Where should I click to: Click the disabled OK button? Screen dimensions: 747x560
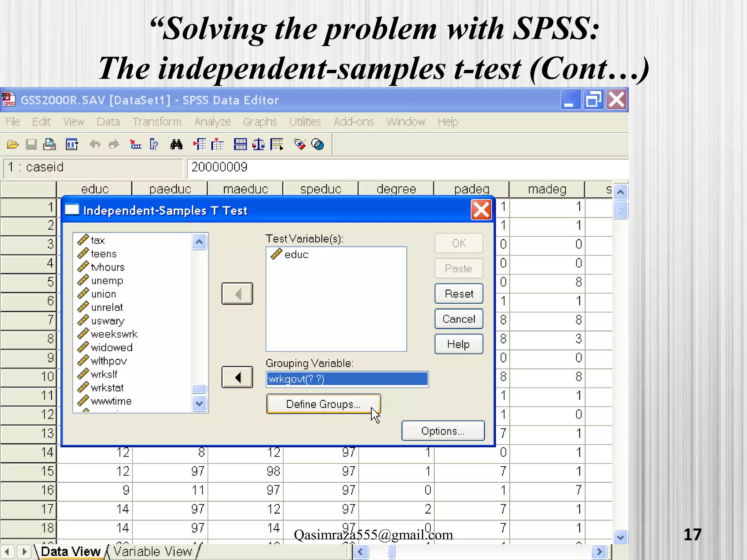coord(459,243)
